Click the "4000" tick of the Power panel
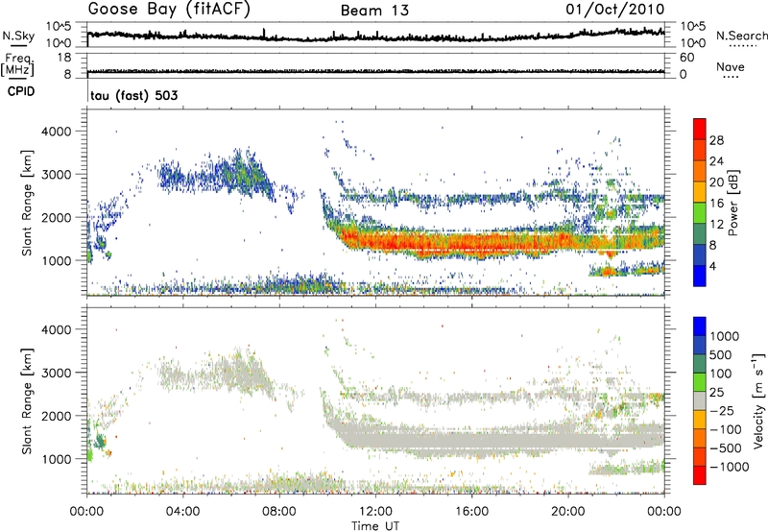768x532 pixels. pos(57,132)
